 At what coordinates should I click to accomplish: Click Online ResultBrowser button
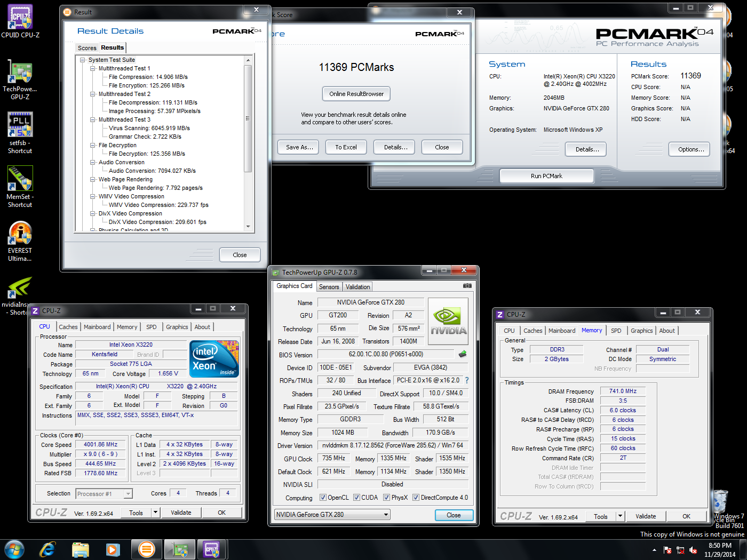pos(356,94)
